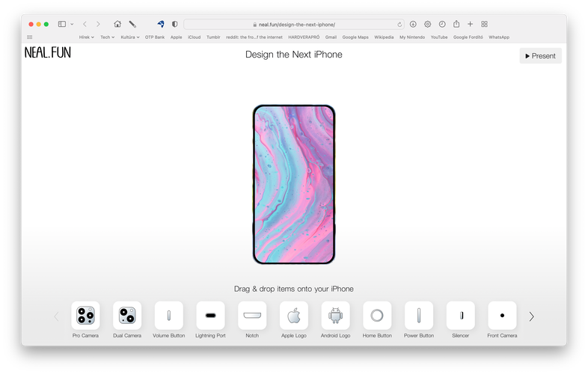
Task: Expand the Kultúra bookmarks folder
Action: [129, 37]
